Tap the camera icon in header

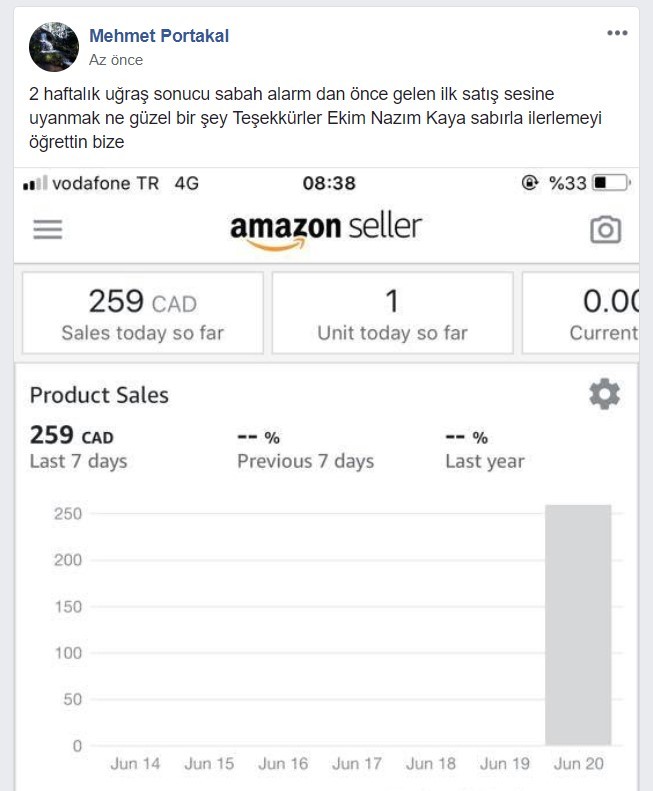click(x=606, y=230)
